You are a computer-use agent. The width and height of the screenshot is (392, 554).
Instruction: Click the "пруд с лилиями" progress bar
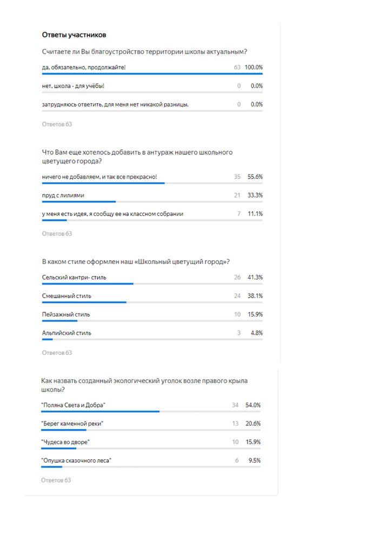coord(79,202)
